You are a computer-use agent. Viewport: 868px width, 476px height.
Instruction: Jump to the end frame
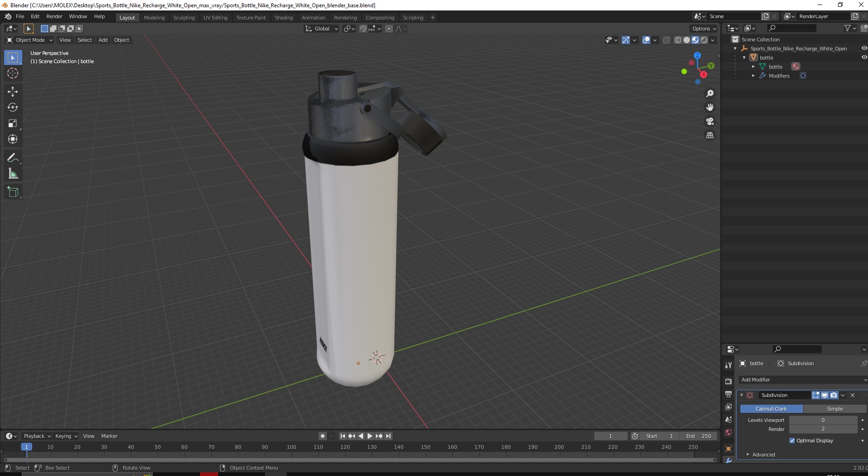pos(388,436)
